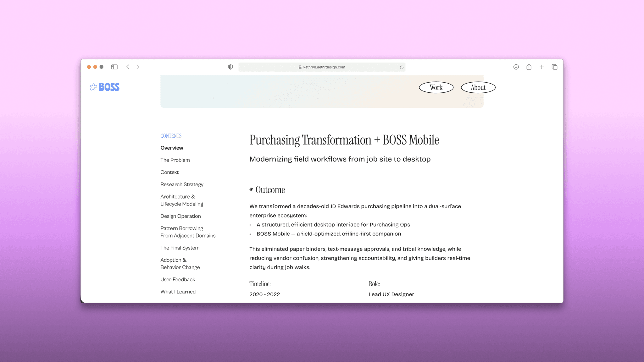The image size is (644, 362).
Task: Go forward with the right chevron
Action: 138,67
